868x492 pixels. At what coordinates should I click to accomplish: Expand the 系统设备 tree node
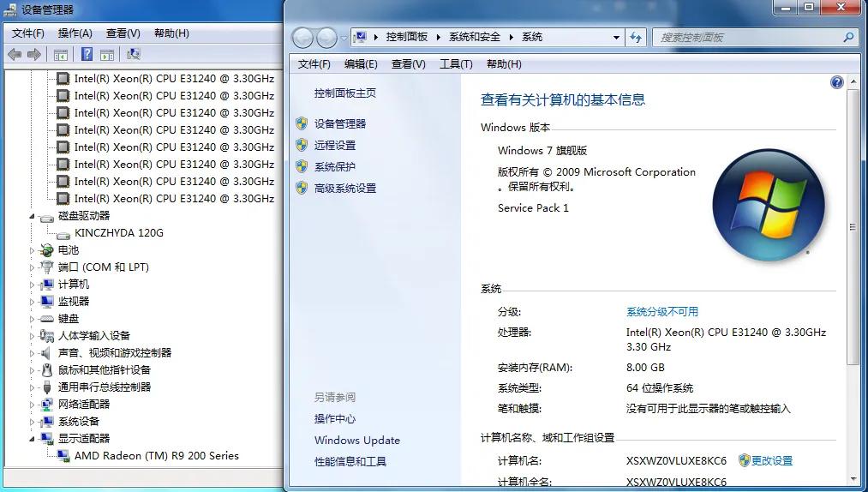pos(32,423)
